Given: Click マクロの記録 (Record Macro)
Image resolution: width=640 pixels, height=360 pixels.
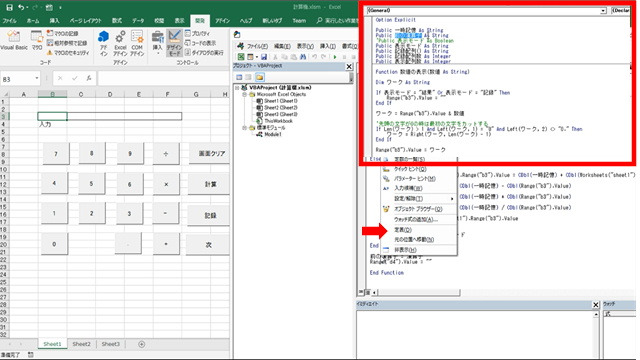Looking at the screenshot, I should coord(63,33).
